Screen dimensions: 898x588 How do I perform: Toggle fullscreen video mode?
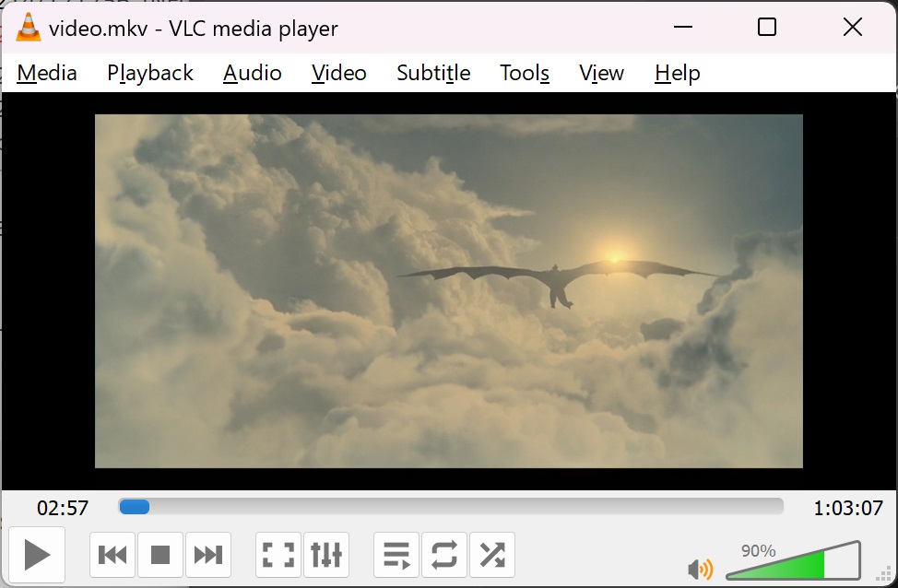[x=278, y=555]
